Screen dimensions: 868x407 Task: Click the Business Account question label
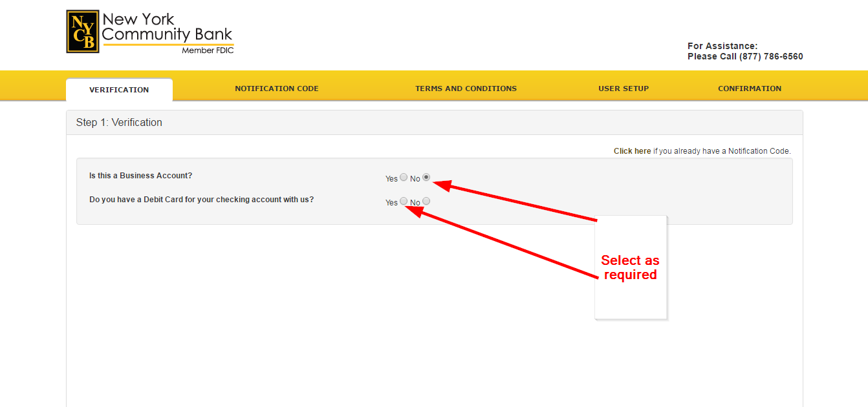pyautogui.click(x=140, y=175)
